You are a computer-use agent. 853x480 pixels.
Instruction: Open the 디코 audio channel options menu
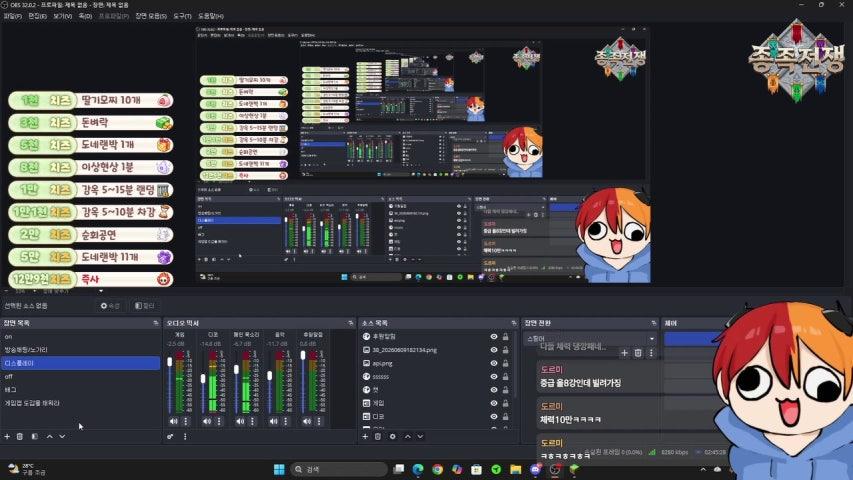(219, 421)
